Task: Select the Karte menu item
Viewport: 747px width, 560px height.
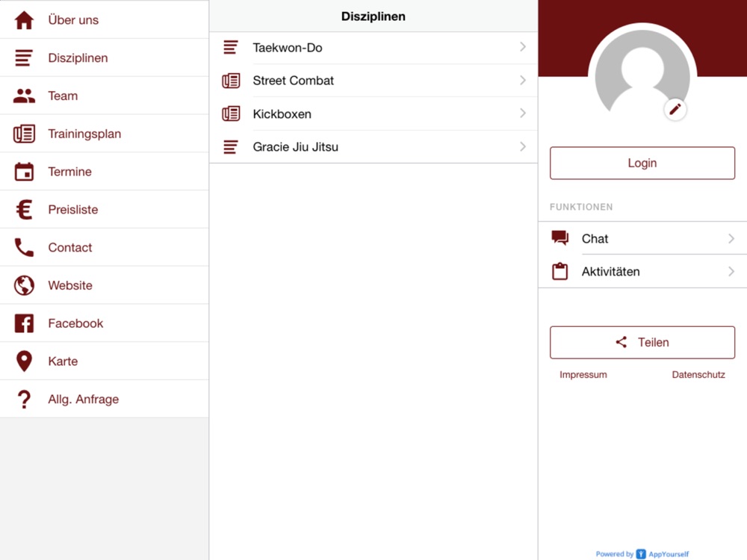Action: click(x=105, y=361)
